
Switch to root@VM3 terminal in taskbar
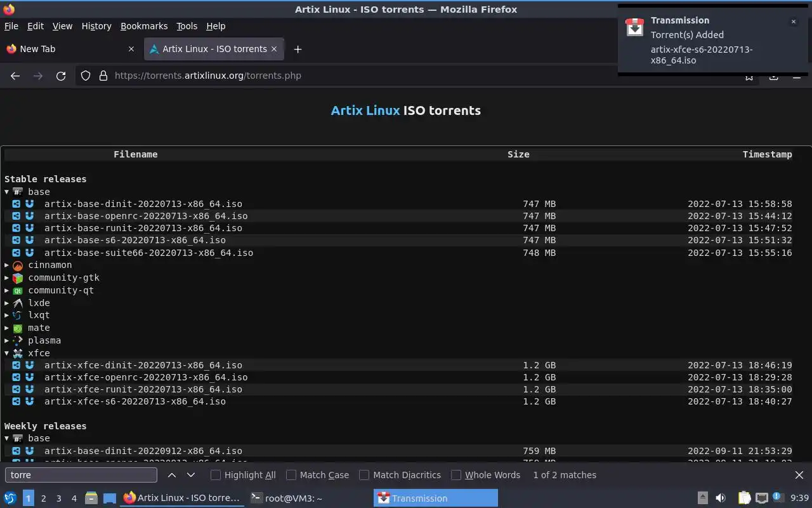[x=308, y=498]
